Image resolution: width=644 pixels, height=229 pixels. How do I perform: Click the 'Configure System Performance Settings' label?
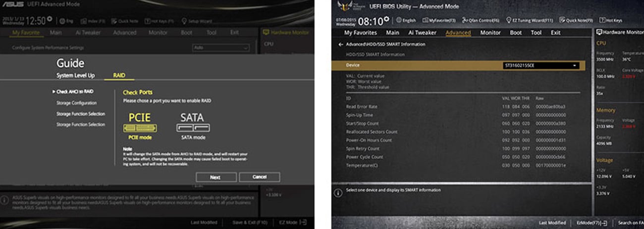point(48,48)
